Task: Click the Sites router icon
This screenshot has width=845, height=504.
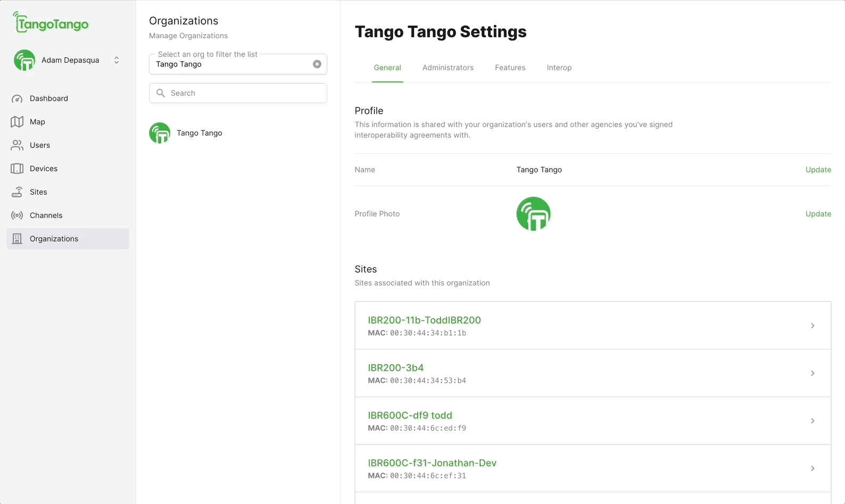Action: (x=17, y=192)
